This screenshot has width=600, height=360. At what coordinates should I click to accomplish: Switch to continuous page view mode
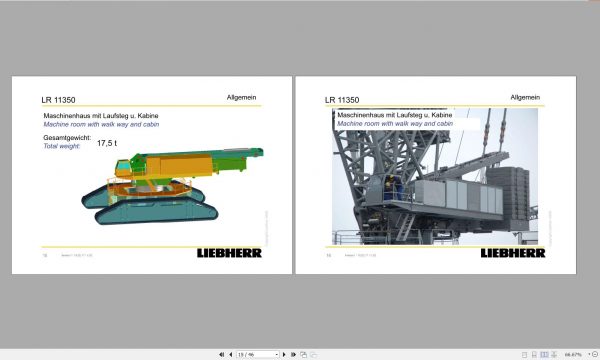(x=534, y=355)
